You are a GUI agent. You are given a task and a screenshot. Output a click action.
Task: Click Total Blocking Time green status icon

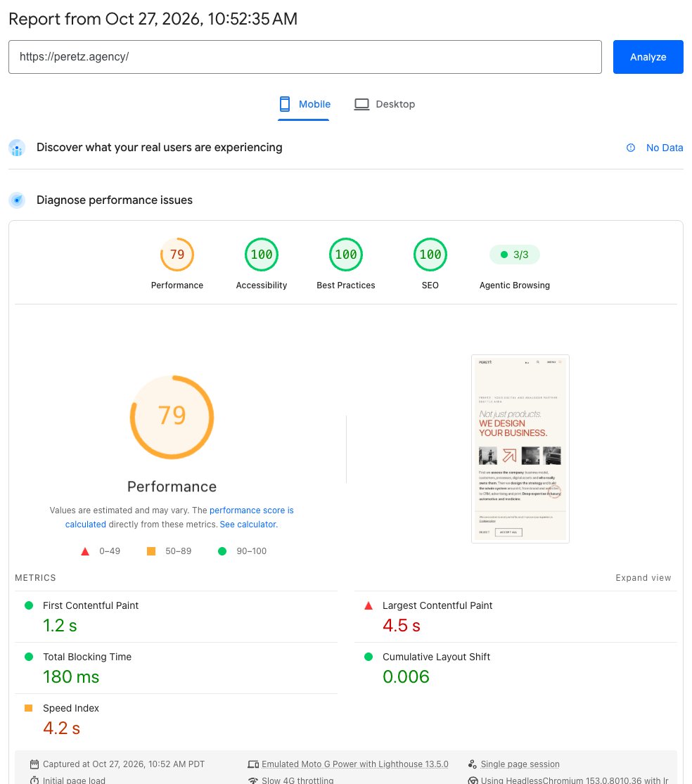click(29, 657)
